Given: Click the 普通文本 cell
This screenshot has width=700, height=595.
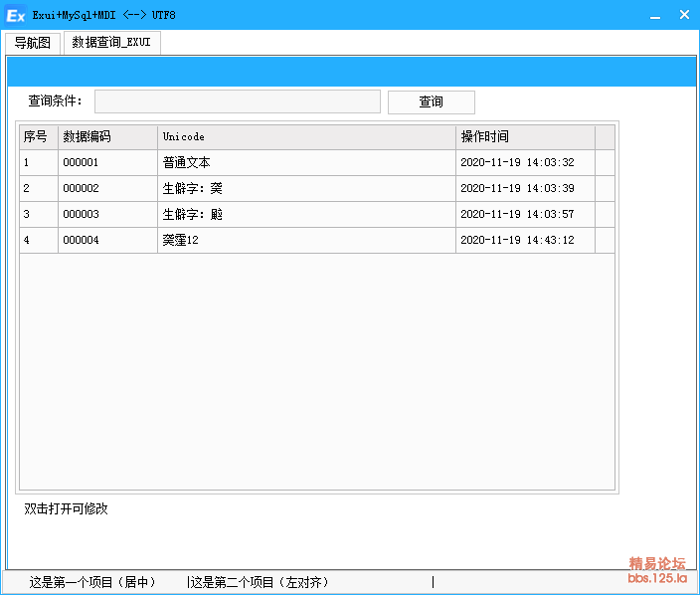Looking at the screenshot, I should point(187,162).
